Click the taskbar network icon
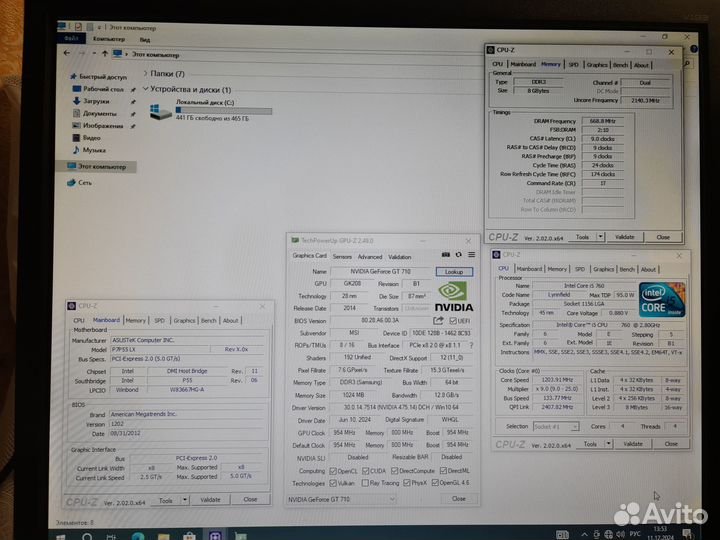The image size is (720, 540). (608, 534)
